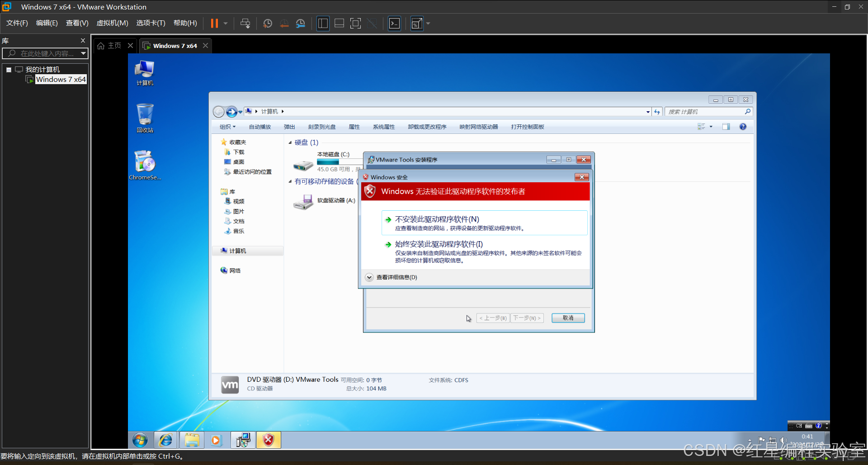Revert virtual machine to previous snapshot
868x465 pixels.
click(284, 23)
